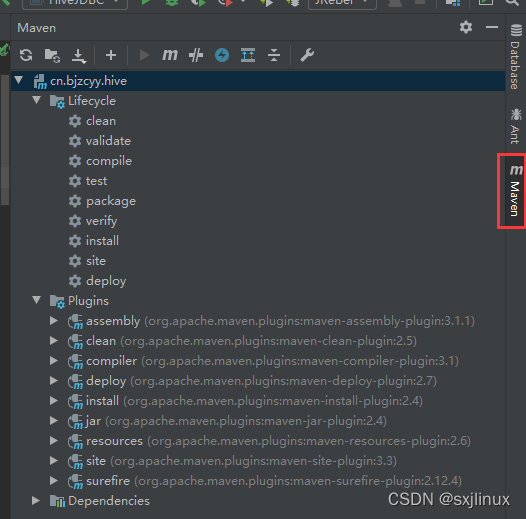Image resolution: width=526 pixels, height=519 pixels.
Task: Select maven-compiler-plugin:3.1 text
Action: pos(376,361)
